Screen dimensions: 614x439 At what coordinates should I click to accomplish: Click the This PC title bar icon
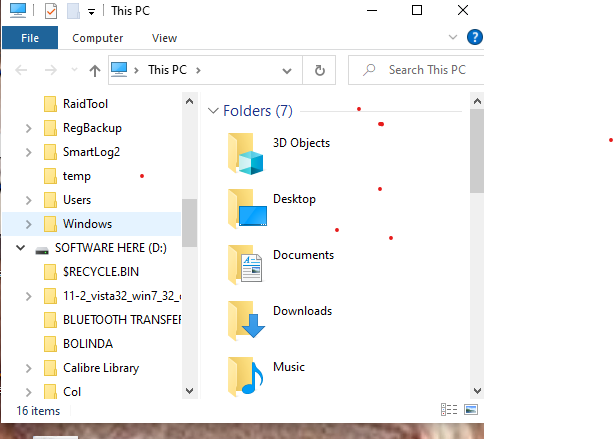(x=18, y=10)
